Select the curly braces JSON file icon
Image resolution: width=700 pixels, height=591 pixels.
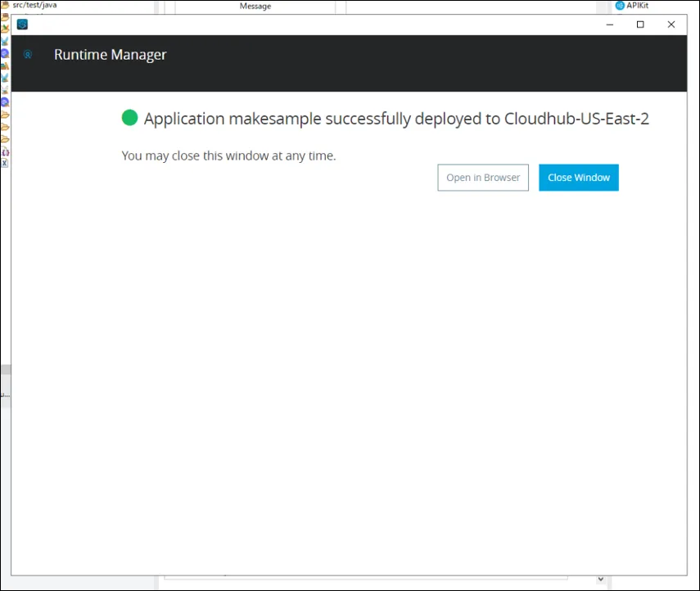pos(5,152)
